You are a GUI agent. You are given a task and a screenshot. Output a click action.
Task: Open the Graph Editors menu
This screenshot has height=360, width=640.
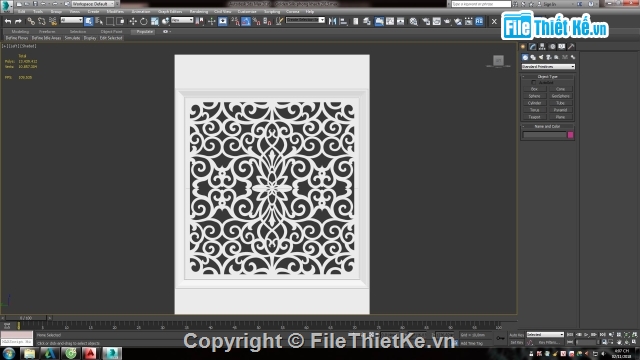pyautogui.click(x=170, y=11)
